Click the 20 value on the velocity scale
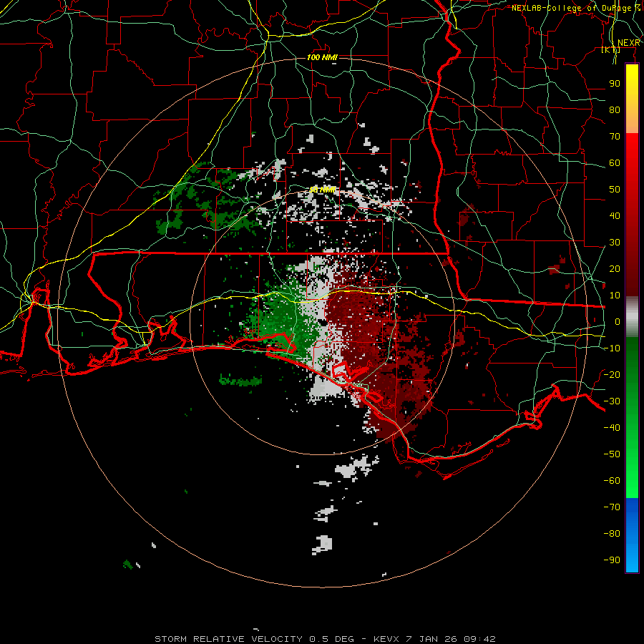The image size is (644, 644). 615,269
